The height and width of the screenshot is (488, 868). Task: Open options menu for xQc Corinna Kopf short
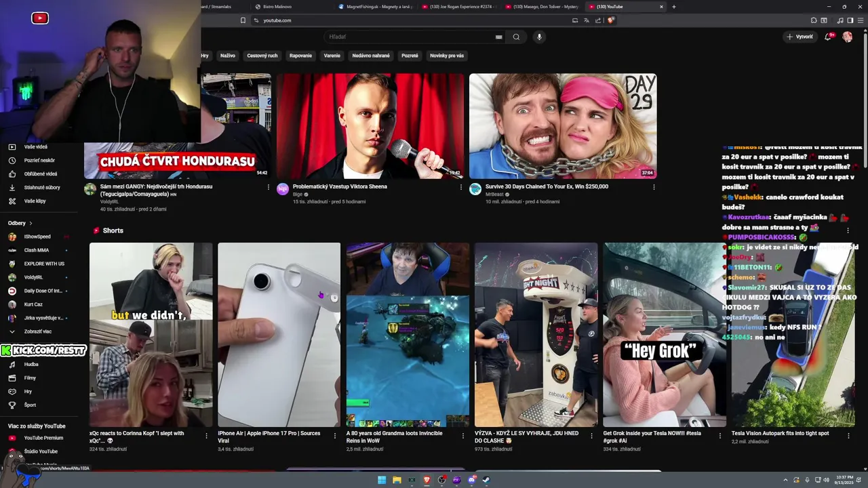[207, 436]
